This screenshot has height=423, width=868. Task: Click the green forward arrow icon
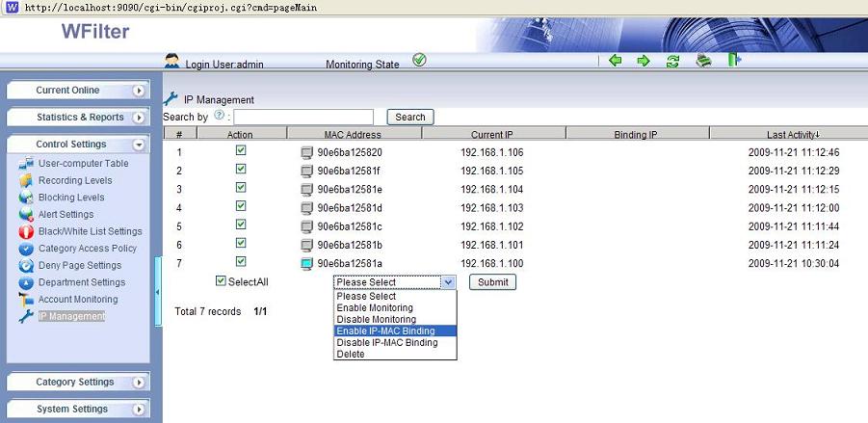pos(644,61)
